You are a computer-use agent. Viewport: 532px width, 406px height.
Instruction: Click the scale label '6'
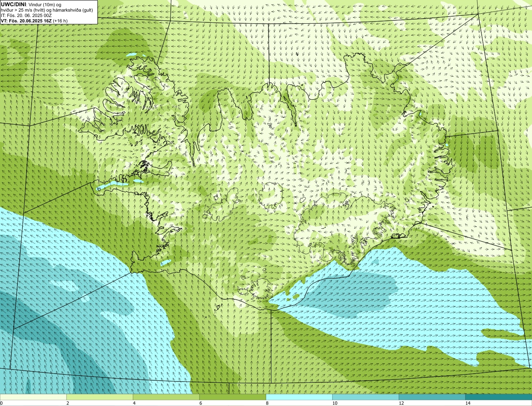click(x=201, y=403)
